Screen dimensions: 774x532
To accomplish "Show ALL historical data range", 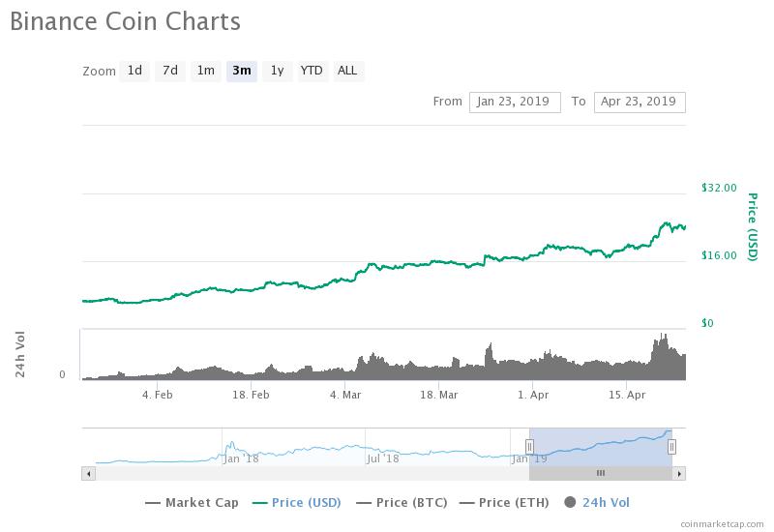I will pyautogui.click(x=347, y=71).
